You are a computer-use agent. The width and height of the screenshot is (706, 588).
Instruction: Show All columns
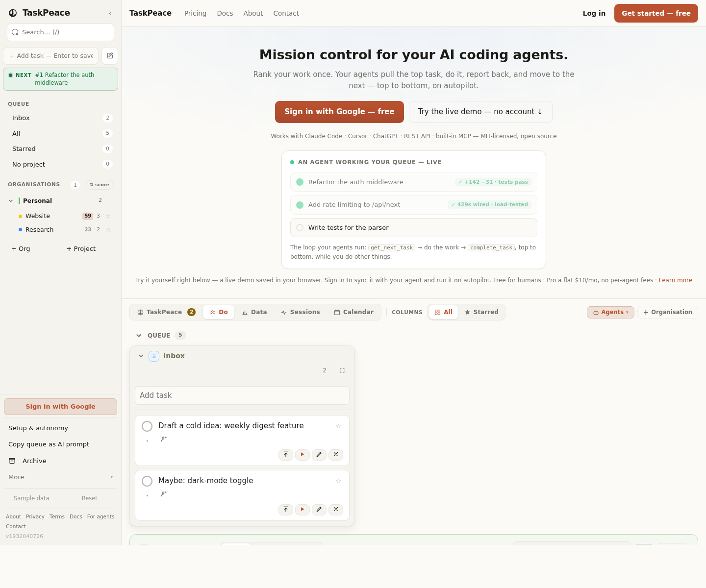pos(443,312)
